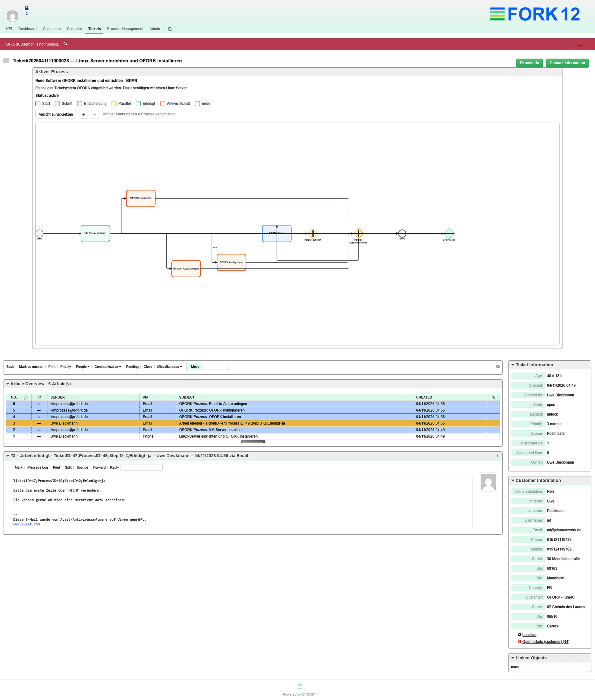Click the OFORK ok? decision diamond

(x=449, y=233)
